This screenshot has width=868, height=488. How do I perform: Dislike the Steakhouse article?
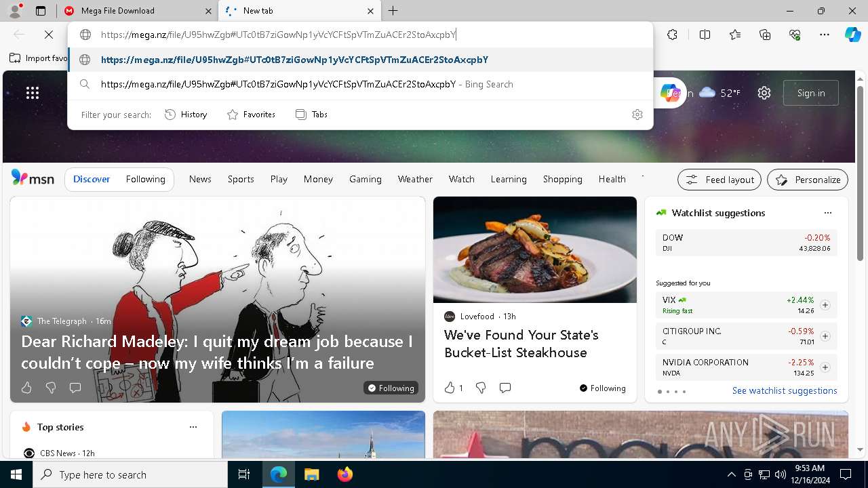coord(481,388)
